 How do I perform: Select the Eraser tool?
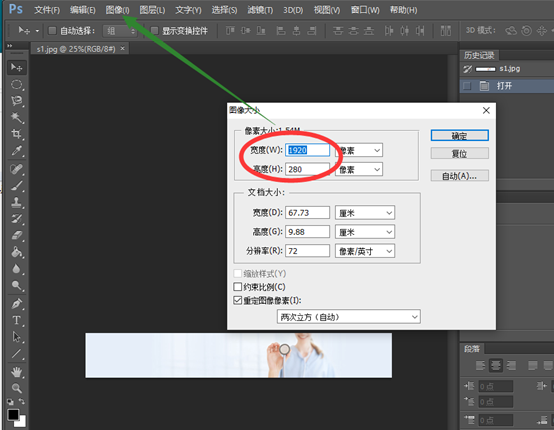[x=16, y=235]
